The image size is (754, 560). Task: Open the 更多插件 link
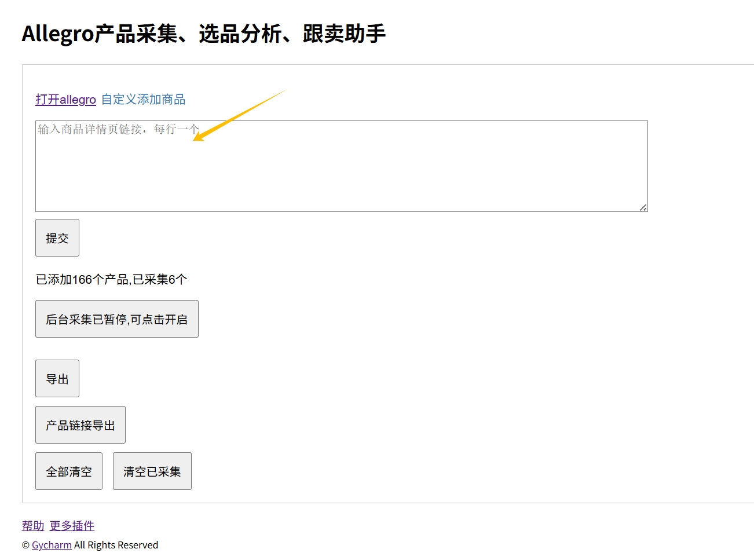point(72,526)
